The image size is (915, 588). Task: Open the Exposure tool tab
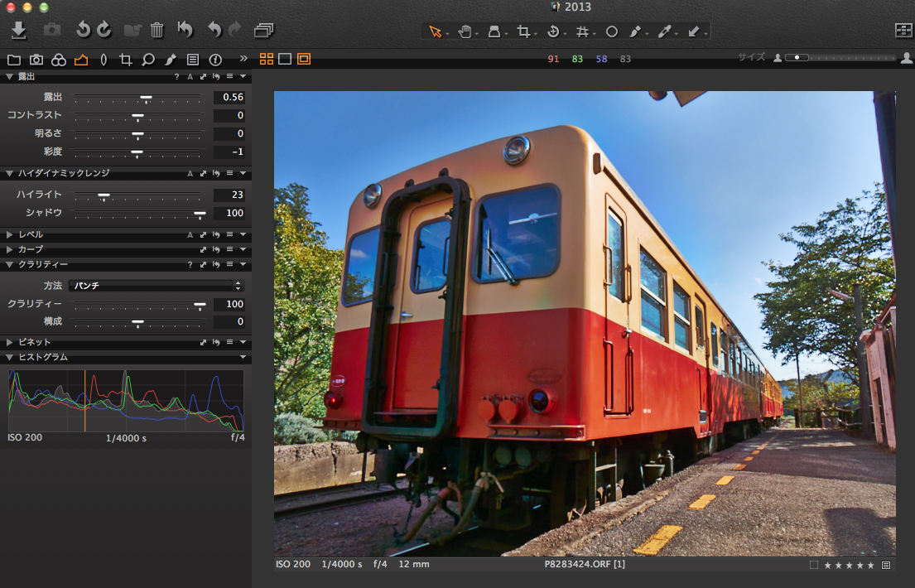(x=80, y=60)
